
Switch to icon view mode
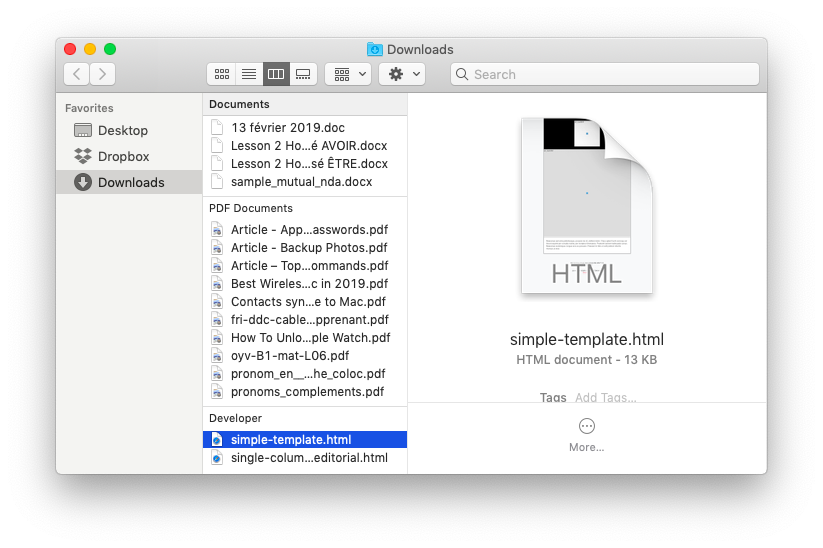pos(221,74)
